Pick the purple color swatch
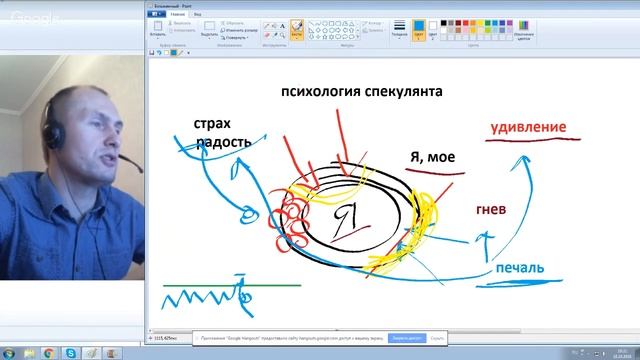640x360 pixels. click(x=509, y=23)
